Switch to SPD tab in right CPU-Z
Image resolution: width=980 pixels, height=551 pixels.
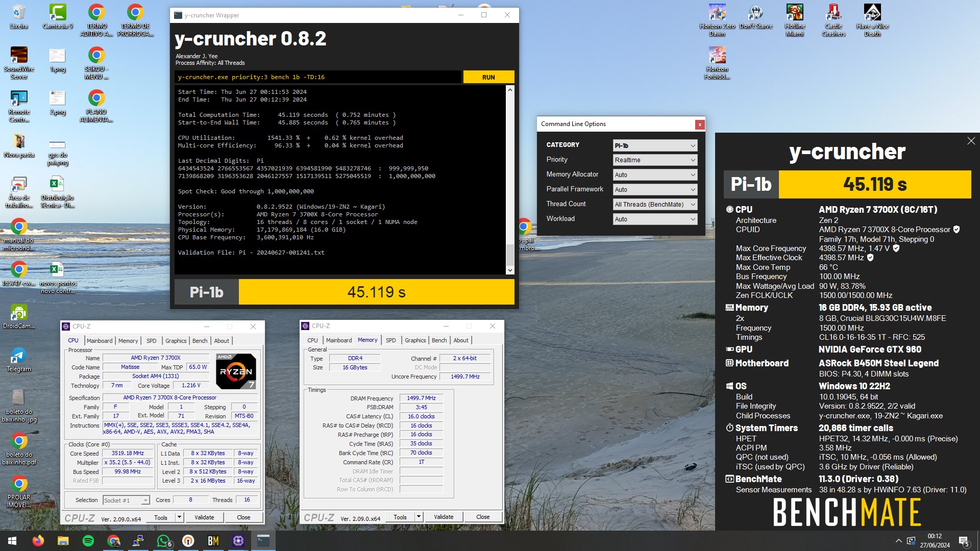tap(391, 340)
